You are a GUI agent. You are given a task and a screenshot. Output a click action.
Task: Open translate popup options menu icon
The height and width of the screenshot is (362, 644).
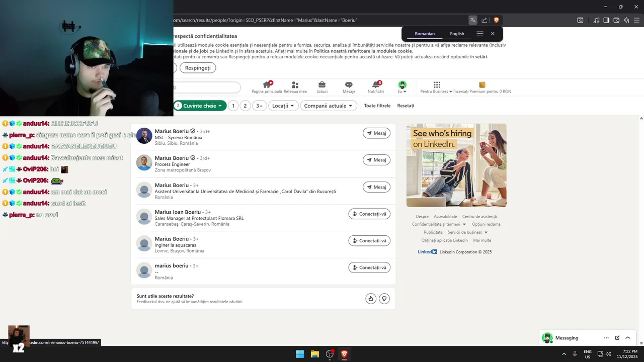tap(480, 34)
